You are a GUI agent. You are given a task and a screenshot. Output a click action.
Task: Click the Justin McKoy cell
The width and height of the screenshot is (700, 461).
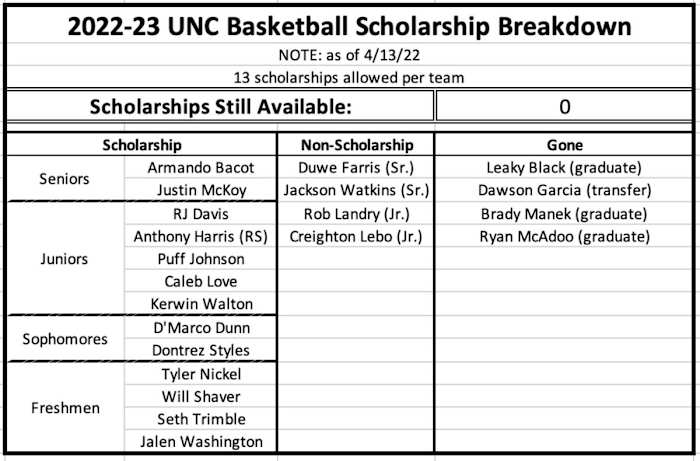200,190
